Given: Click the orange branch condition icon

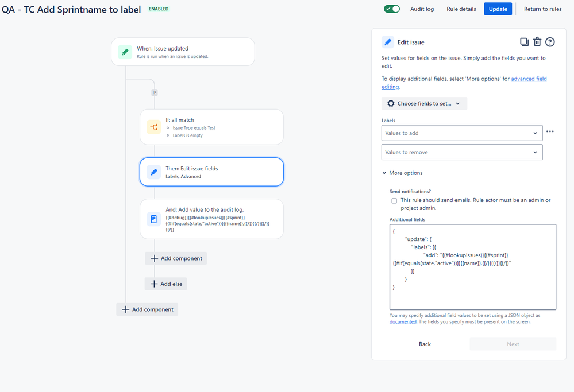Looking at the screenshot, I should pos(154,127).
